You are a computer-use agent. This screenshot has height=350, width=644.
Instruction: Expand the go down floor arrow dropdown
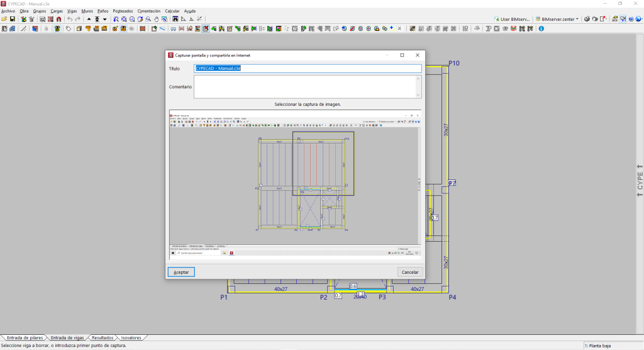105,20
